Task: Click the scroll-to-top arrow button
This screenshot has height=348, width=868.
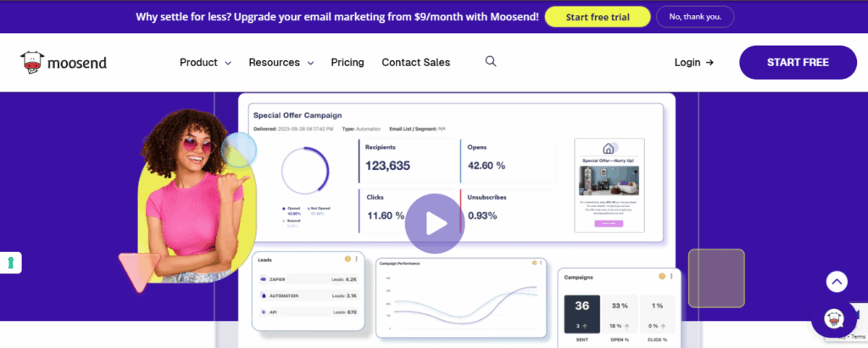Action: tap(837, 282)
